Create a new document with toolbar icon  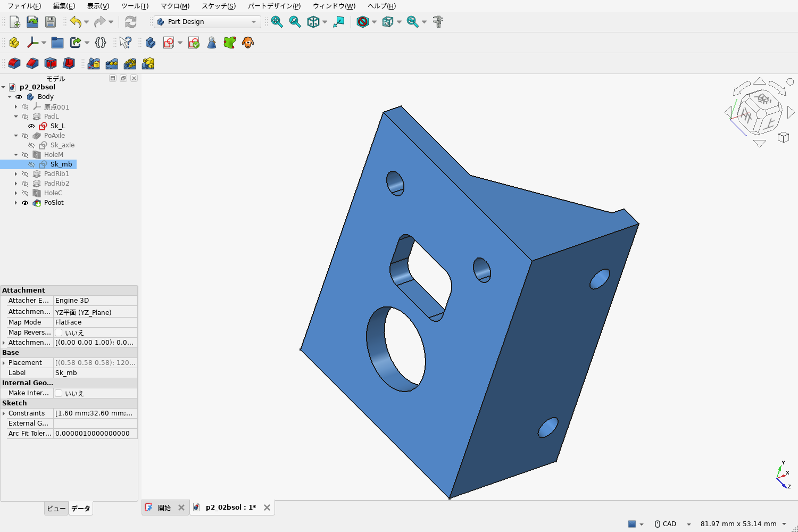point(15,22)
